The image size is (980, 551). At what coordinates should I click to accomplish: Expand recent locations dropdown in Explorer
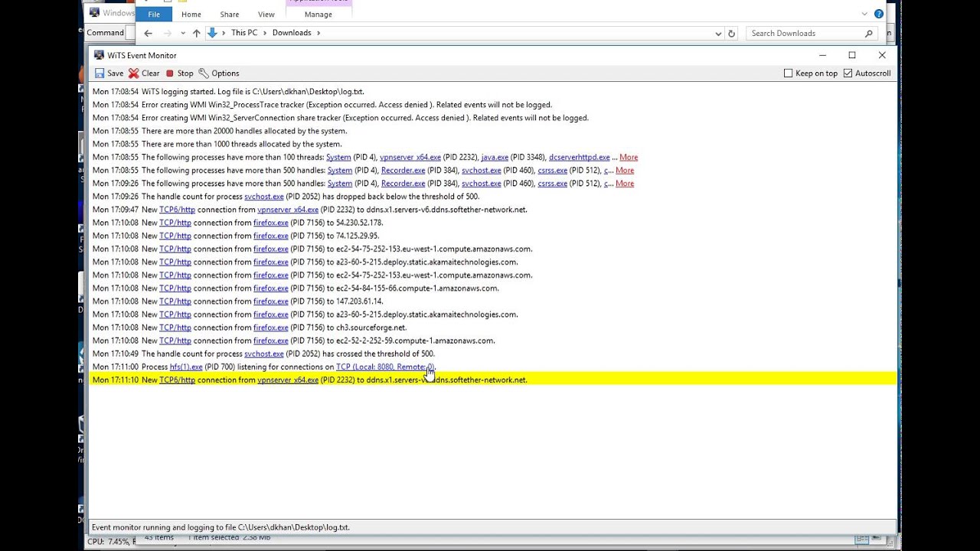point(182,33)
